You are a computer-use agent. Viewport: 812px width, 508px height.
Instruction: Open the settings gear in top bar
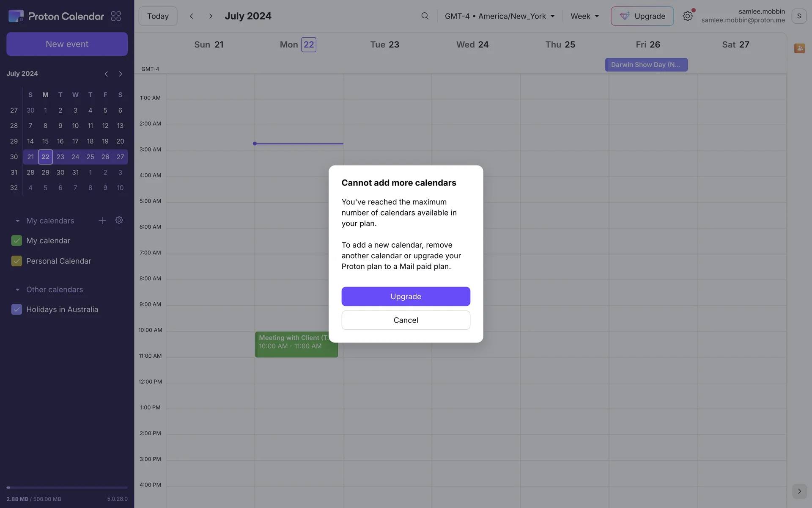click(x=687, y=16)
